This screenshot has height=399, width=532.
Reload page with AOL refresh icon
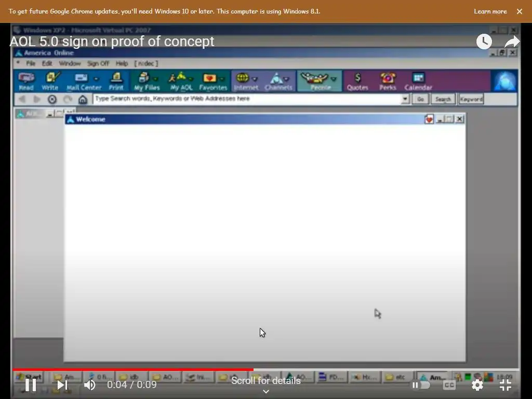pos(68,99)
